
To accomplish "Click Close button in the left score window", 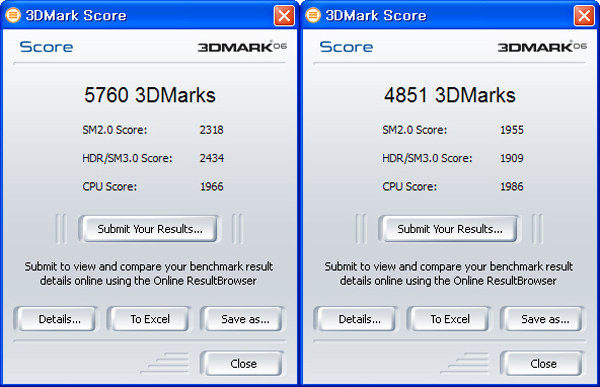I will [243, 363].
